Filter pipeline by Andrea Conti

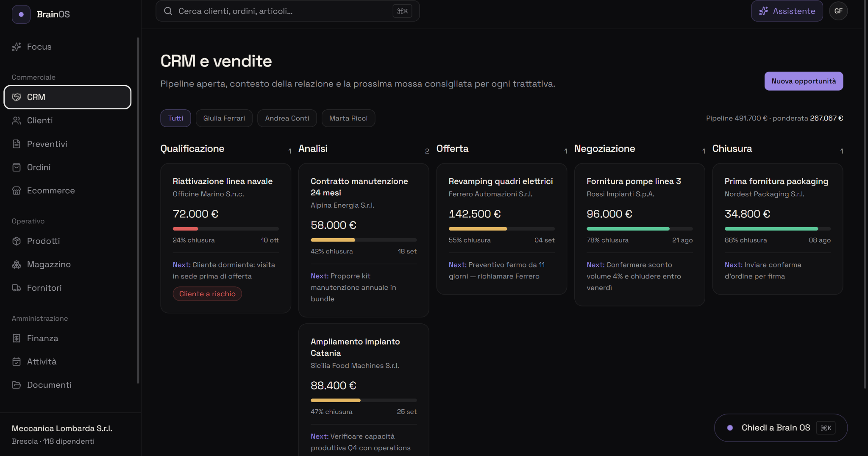pos(287,118)
